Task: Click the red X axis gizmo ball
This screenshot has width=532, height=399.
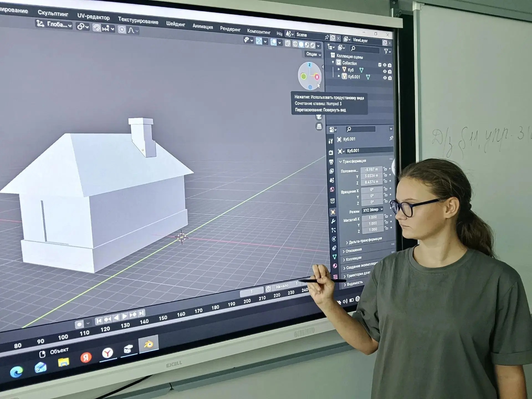Action: [317, 77]
